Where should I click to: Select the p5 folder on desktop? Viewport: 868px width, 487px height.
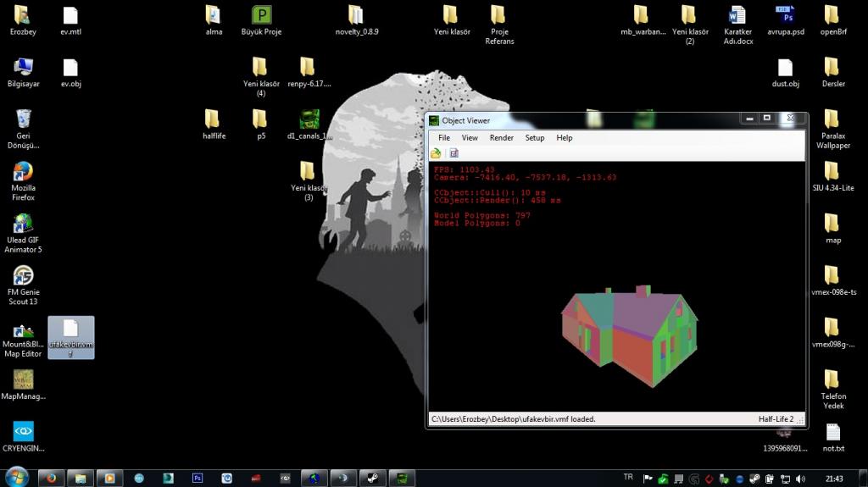point(261,125)
